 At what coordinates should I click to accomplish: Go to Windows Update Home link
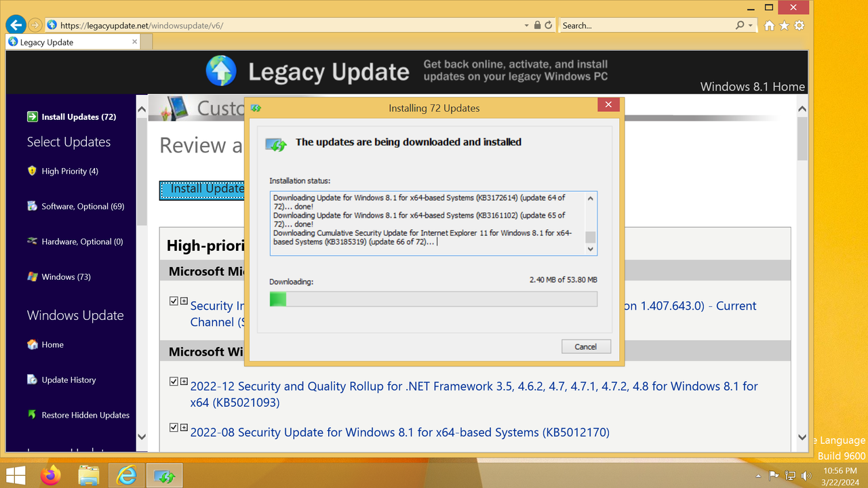(x=52, y=344)
